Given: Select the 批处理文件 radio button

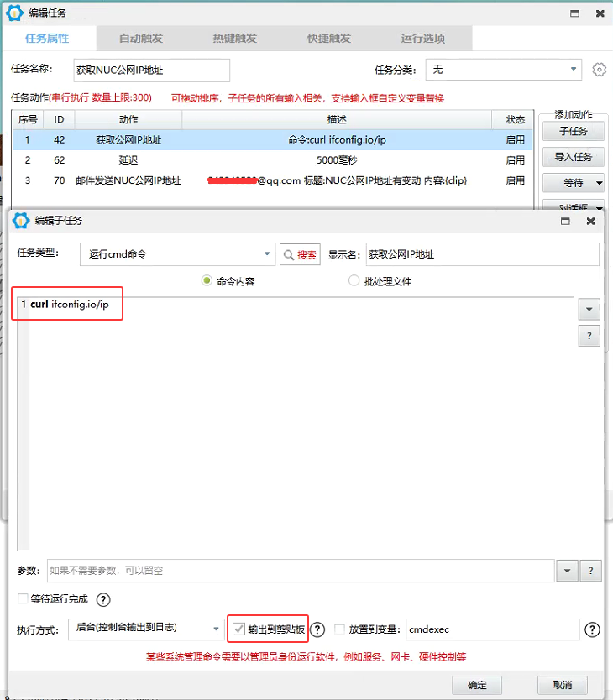Looking at the screenshot, I should click(x=354, y=281).
